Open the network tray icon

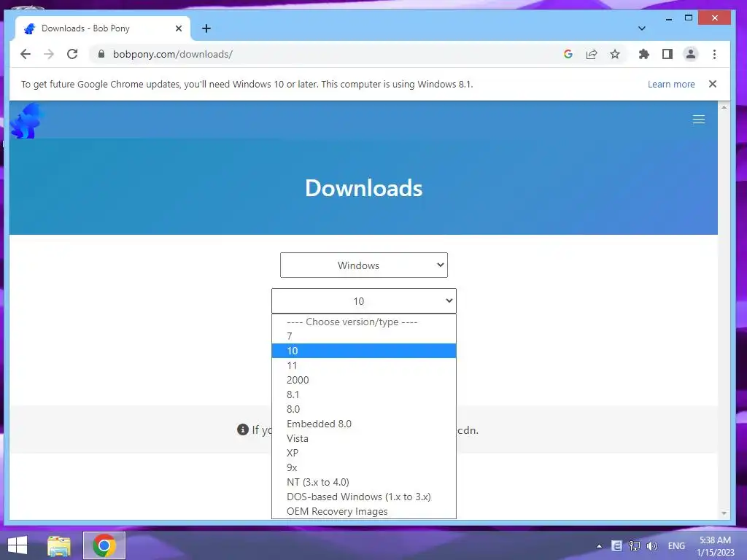click(x=635, y=546)
